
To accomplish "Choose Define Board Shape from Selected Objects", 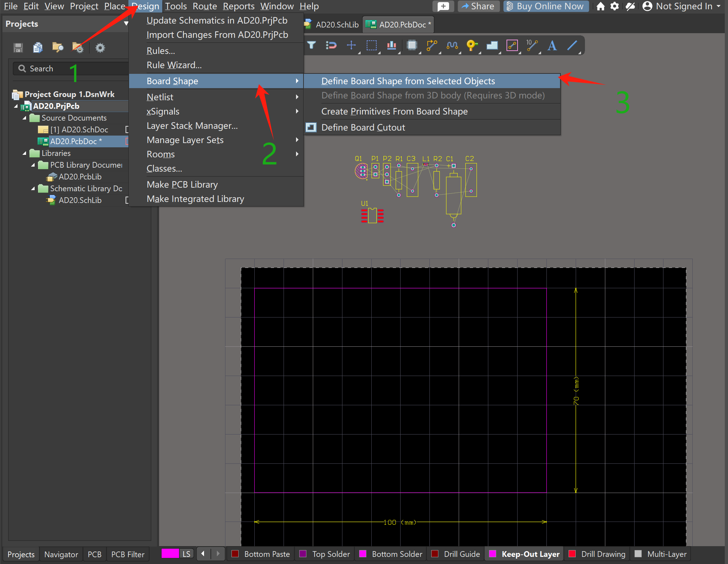I will [408, 81].
